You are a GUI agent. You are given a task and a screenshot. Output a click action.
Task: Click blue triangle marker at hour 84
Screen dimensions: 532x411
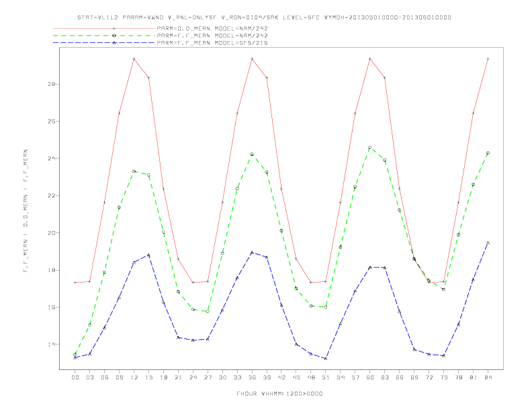tap(488, 243)
